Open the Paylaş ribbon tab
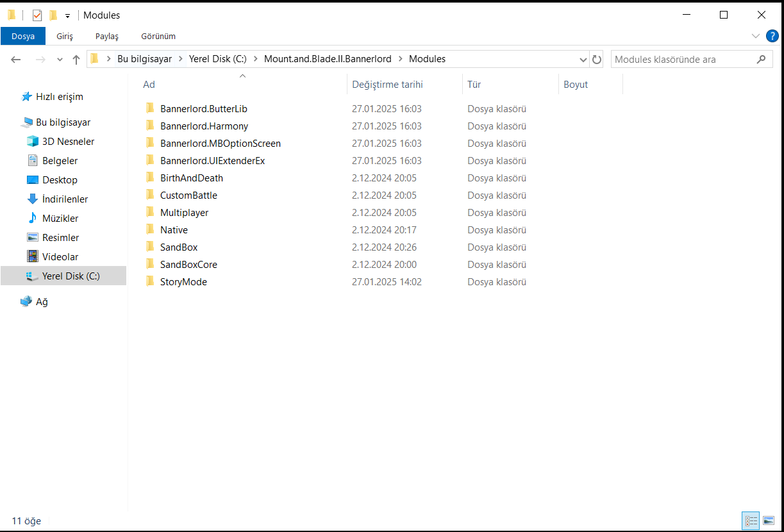The width and height of the screenshot is (784, 532). point(107,36)
